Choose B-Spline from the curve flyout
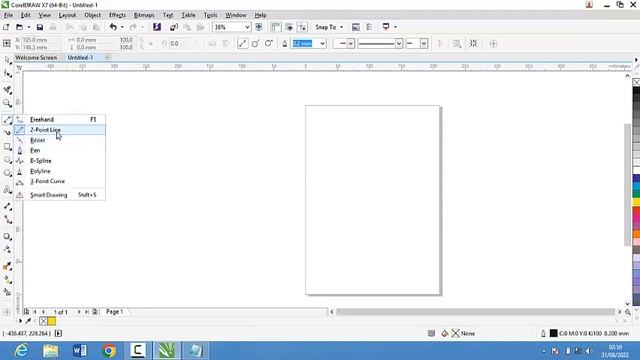The height and width of the screenshot is (360, 640). (x=60, y=161)
